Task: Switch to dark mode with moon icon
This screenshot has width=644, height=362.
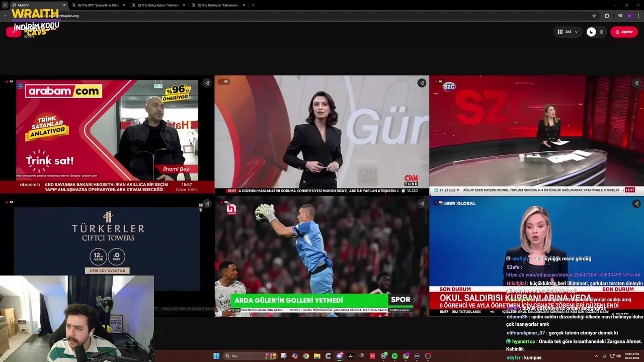Action: [591, 32]
